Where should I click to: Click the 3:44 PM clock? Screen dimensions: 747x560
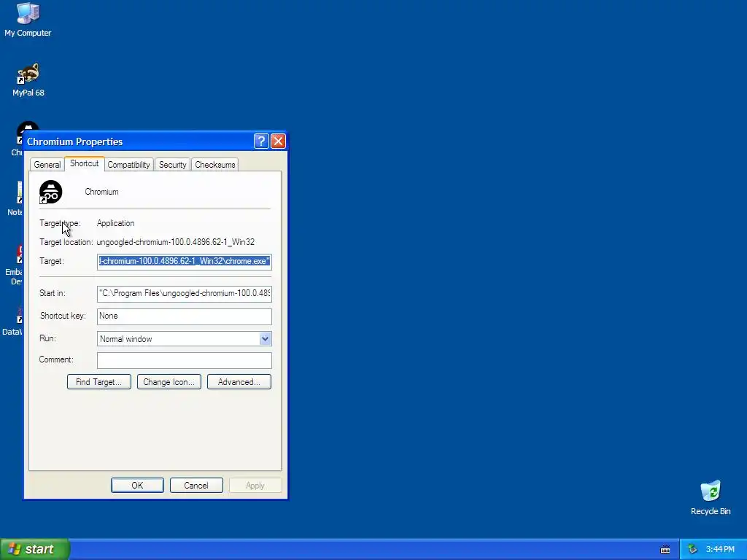pyautogui.click(x=720, y=550)
